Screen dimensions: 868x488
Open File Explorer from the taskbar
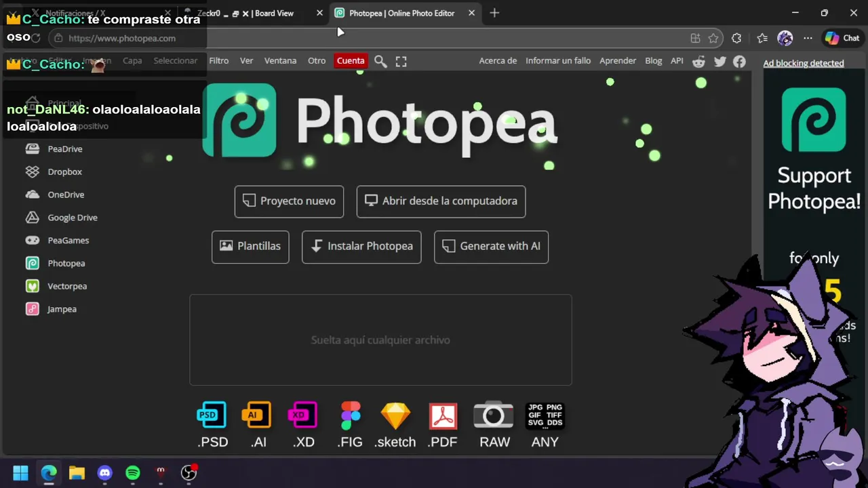pos(77,473)
